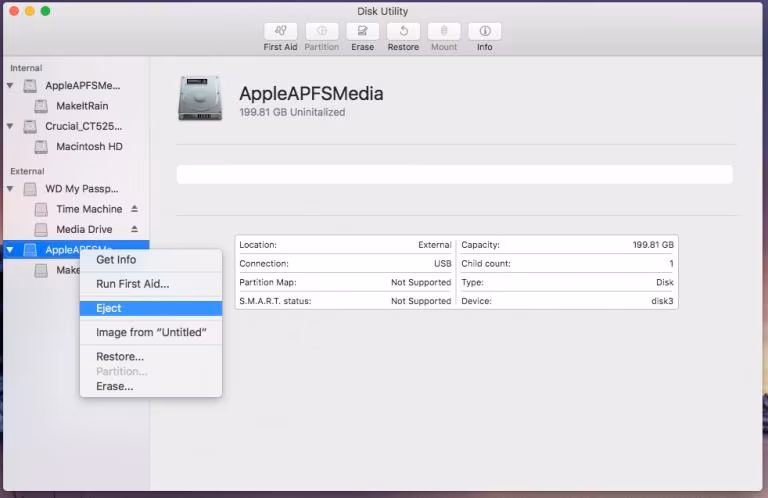Choose Image from "Untitled" menu entry
This screenshot has width=768, height=498.
pyautogui.click(x=151, y=332)
